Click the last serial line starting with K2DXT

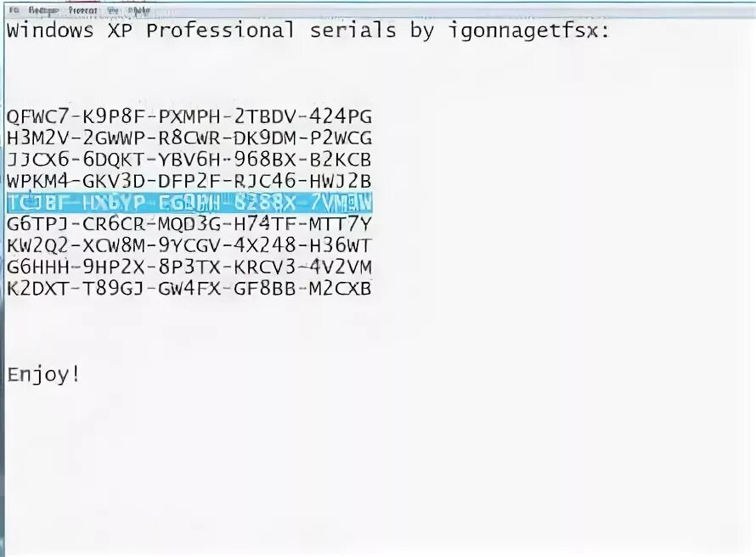[x=189, y=289]
